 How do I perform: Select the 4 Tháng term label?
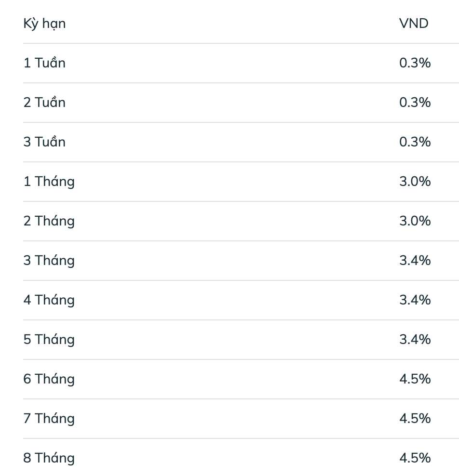[49, 300]
